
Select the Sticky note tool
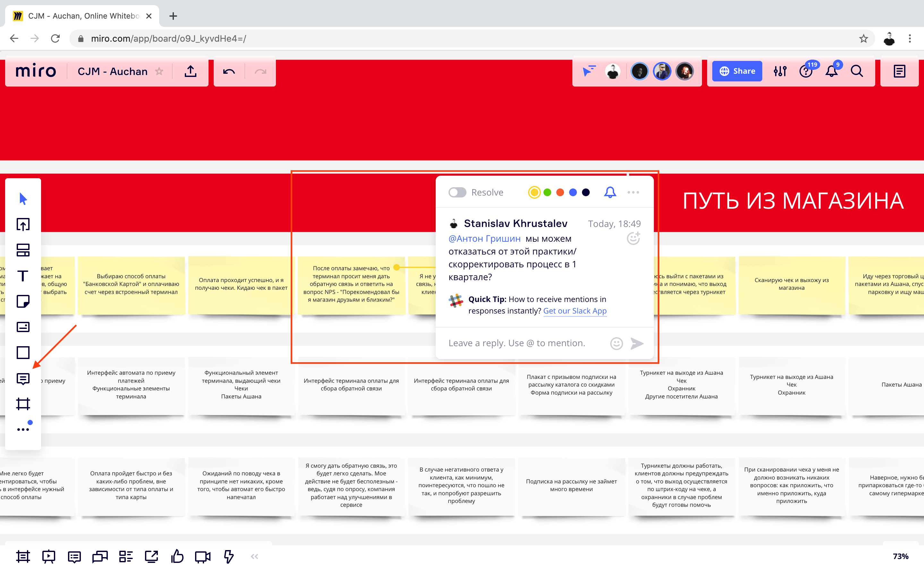click(23, 301)
